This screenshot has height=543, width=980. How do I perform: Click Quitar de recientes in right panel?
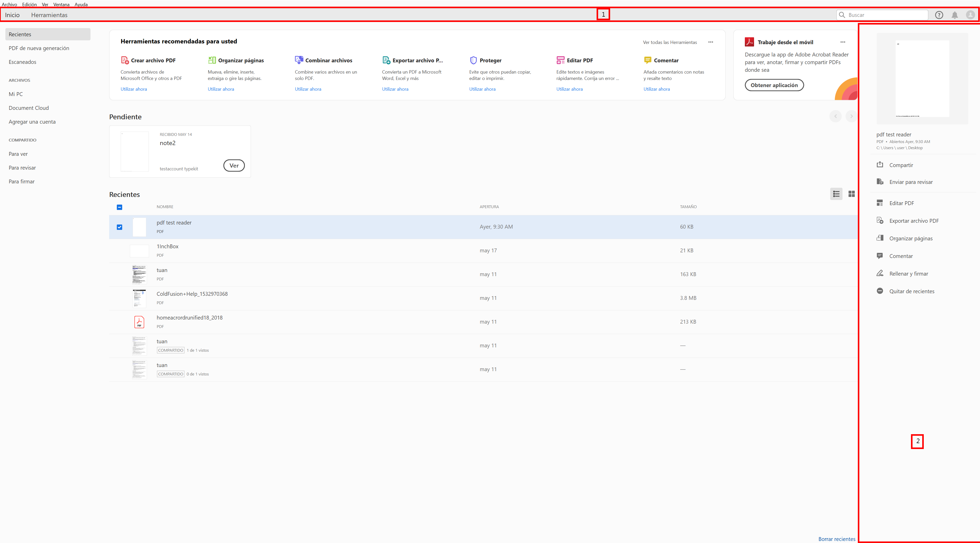911,291
